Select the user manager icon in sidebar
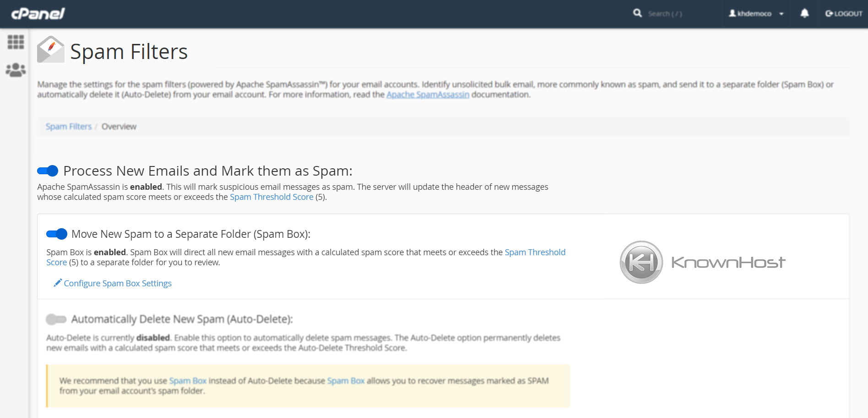The image size is (868, 418). coord(15,69)
